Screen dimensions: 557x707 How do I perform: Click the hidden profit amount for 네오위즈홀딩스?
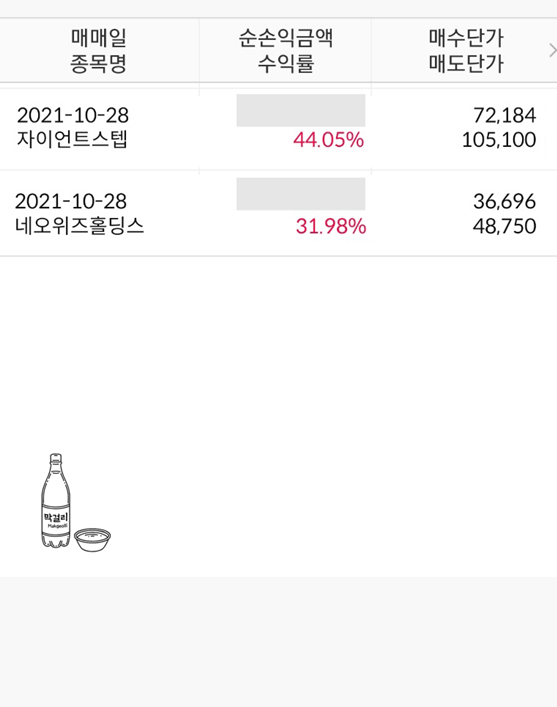[301, 194]
